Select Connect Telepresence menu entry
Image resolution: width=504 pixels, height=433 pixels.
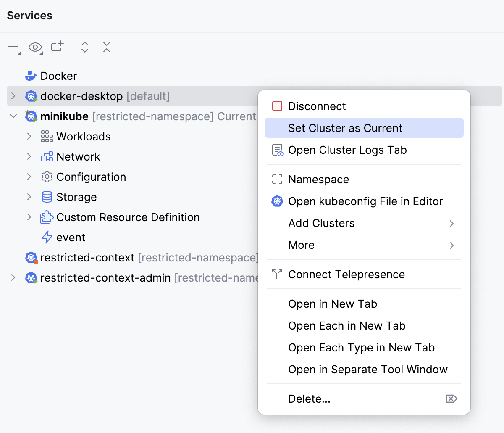point(346,275)
